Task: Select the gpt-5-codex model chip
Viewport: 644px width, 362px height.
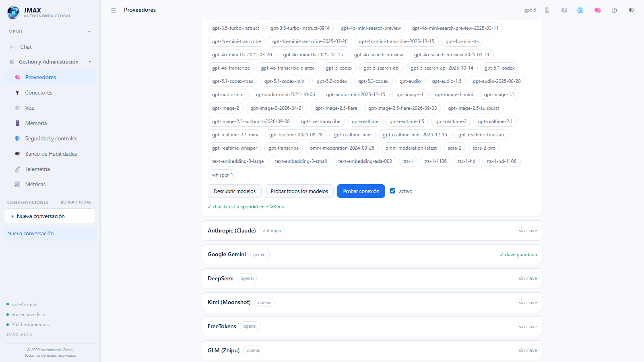Action: [x=339, y=68]
